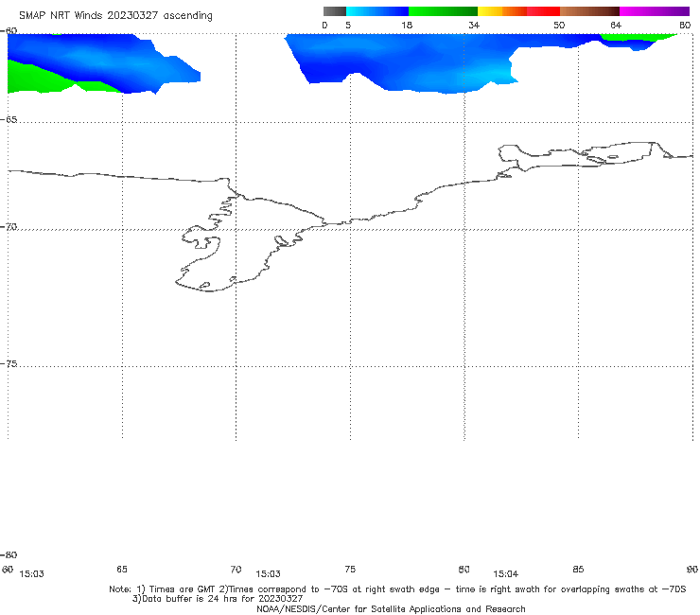The width and height of the screenshot is (700, 615).
Task: Click the '65' longitude axis label
Action: 122,570
